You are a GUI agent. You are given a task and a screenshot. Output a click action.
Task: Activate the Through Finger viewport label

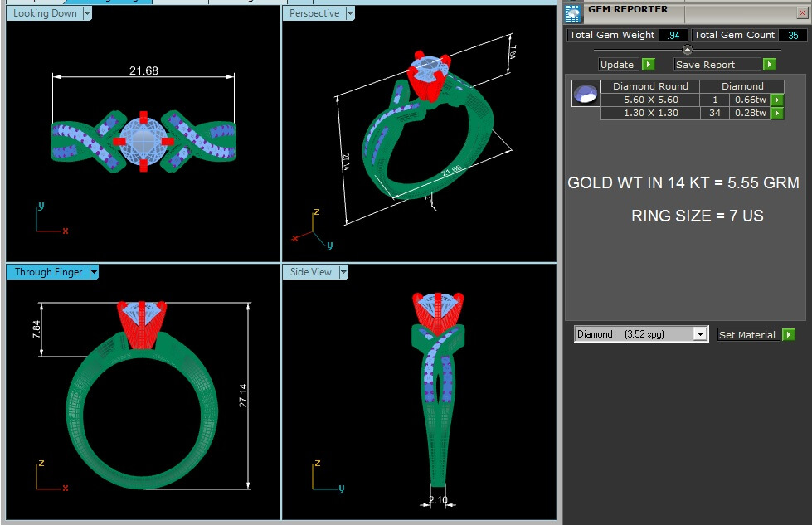(48, 272)
